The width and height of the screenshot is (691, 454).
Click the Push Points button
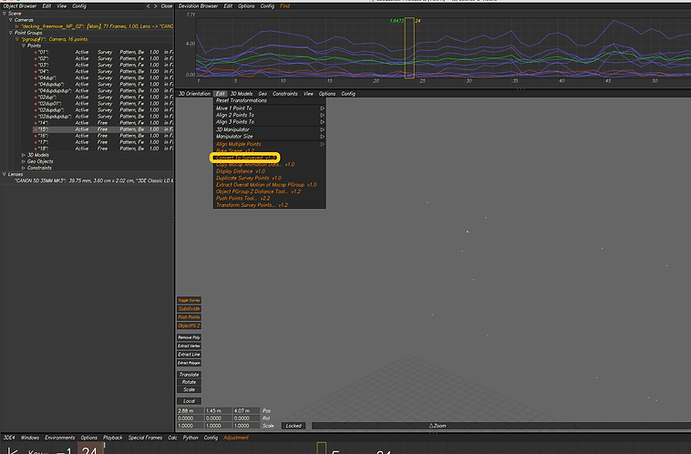tap(189, 317)
